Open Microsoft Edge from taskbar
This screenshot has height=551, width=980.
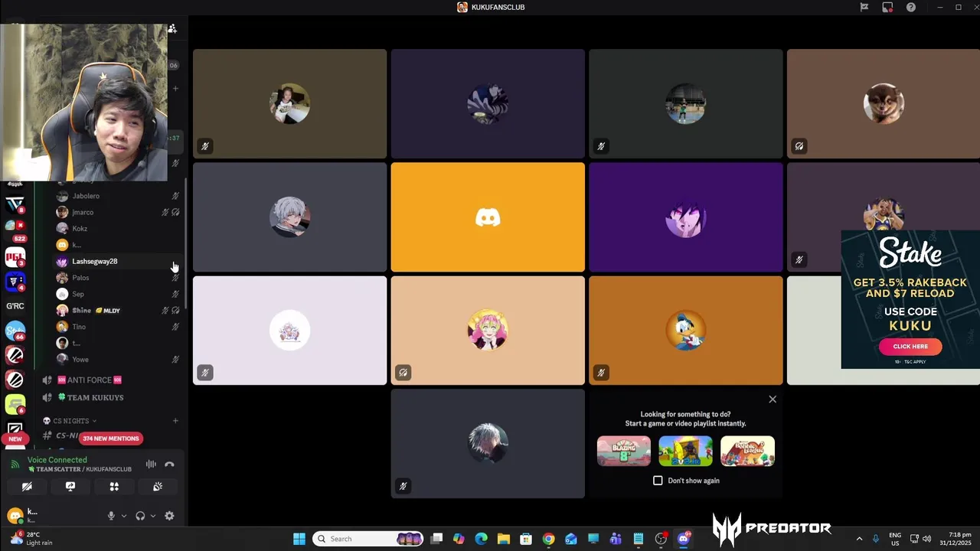[x=481, y=539]
